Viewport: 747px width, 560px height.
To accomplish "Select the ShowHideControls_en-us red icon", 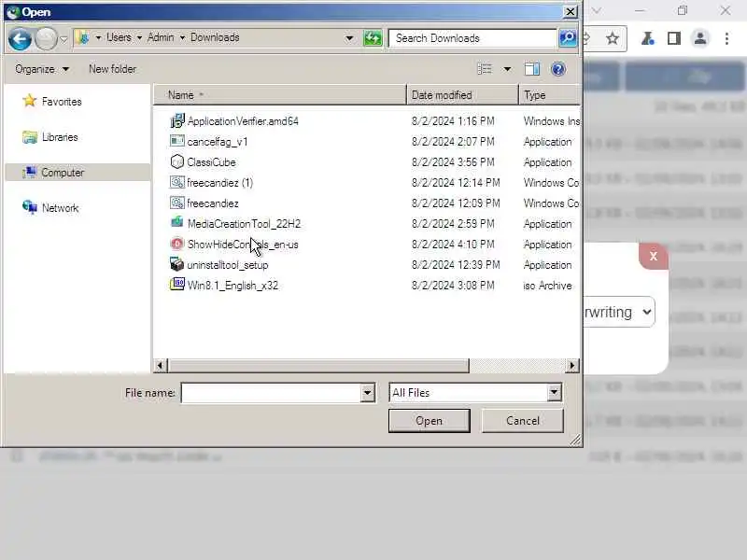I will (x=176, y=244).
